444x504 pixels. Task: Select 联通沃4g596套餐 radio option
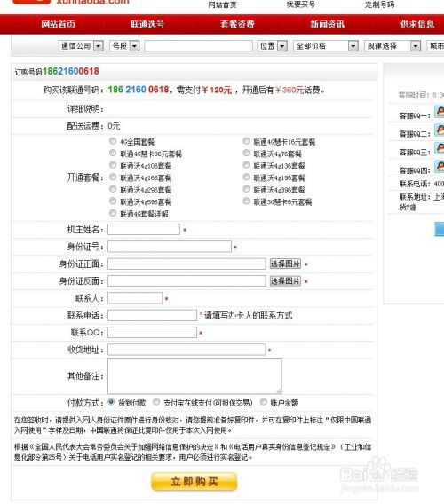tap(113, 201)
